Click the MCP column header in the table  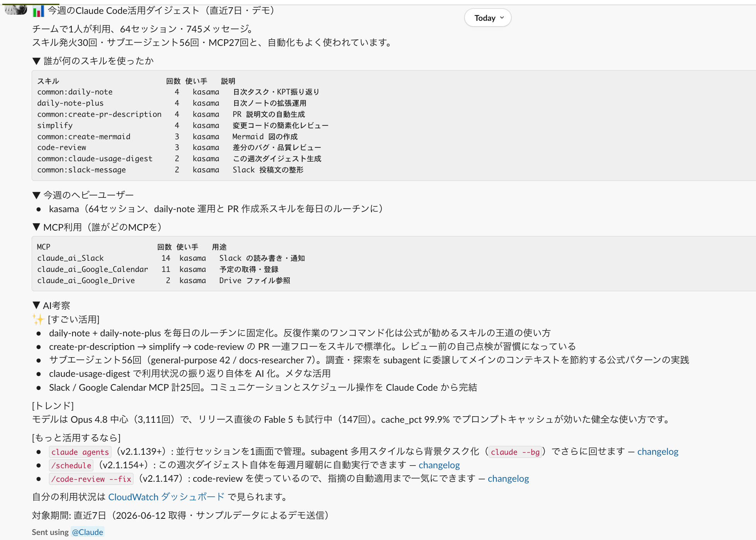44,247
